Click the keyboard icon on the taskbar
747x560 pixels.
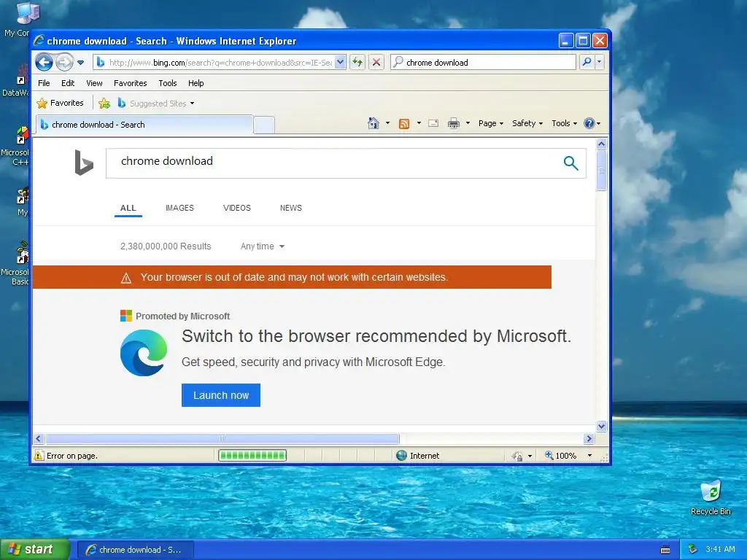point(665,550)
